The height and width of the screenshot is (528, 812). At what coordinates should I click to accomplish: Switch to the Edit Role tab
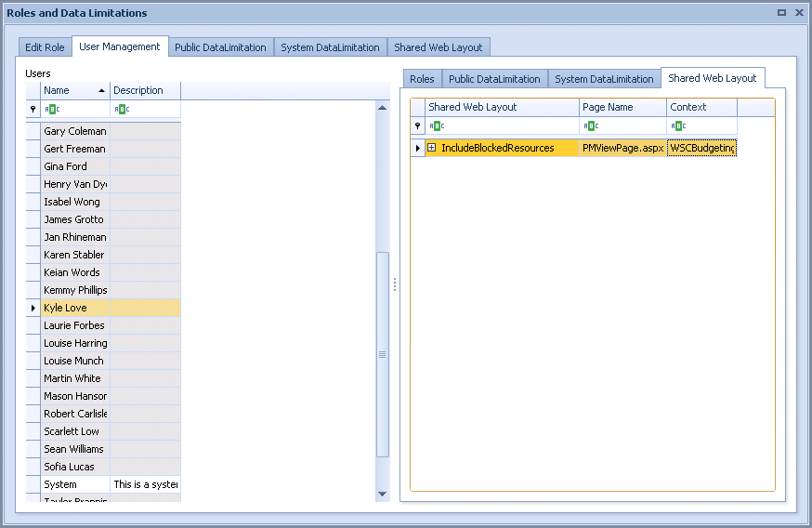tap(45, 47)
